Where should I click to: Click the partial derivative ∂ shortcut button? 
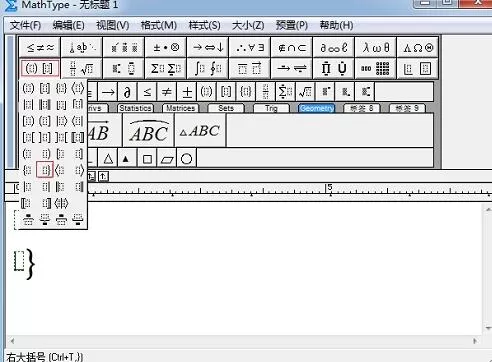pos(127,92)
